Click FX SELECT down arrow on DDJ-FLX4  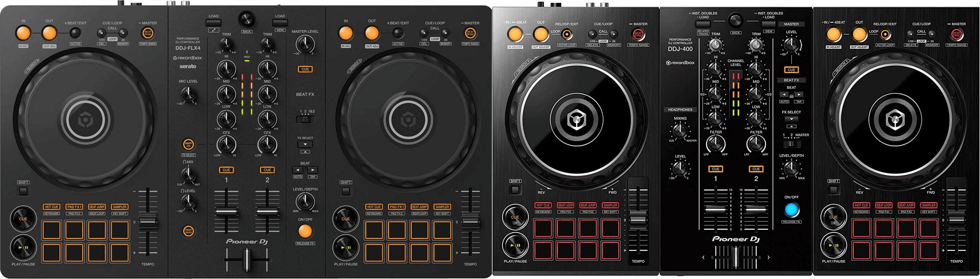pos(305,145)
